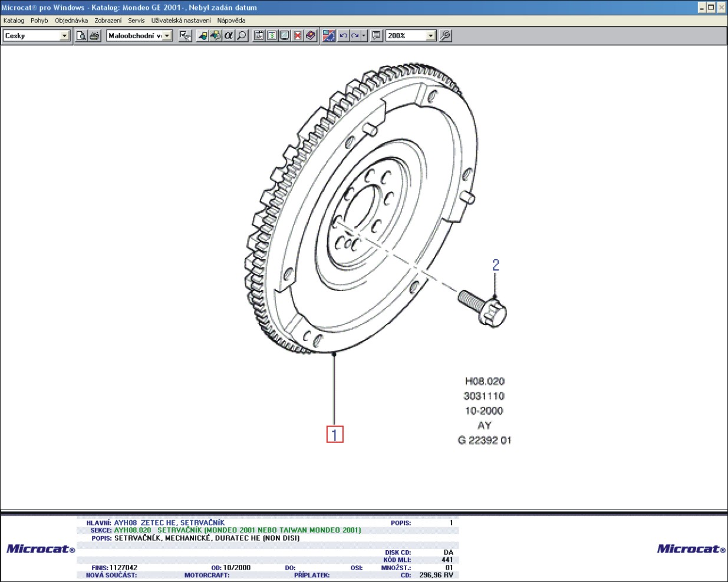Open the Nápověda help menu

[x=231, y=21]
